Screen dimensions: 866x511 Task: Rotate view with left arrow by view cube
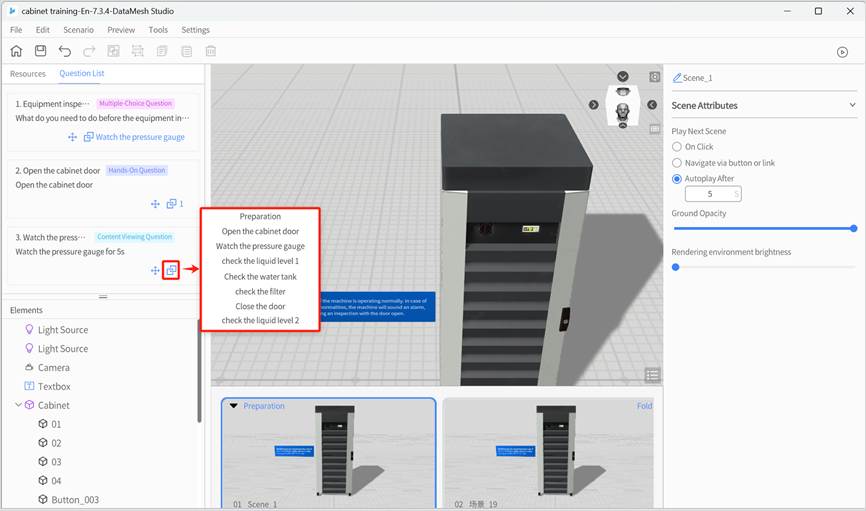tap(594, 105)
